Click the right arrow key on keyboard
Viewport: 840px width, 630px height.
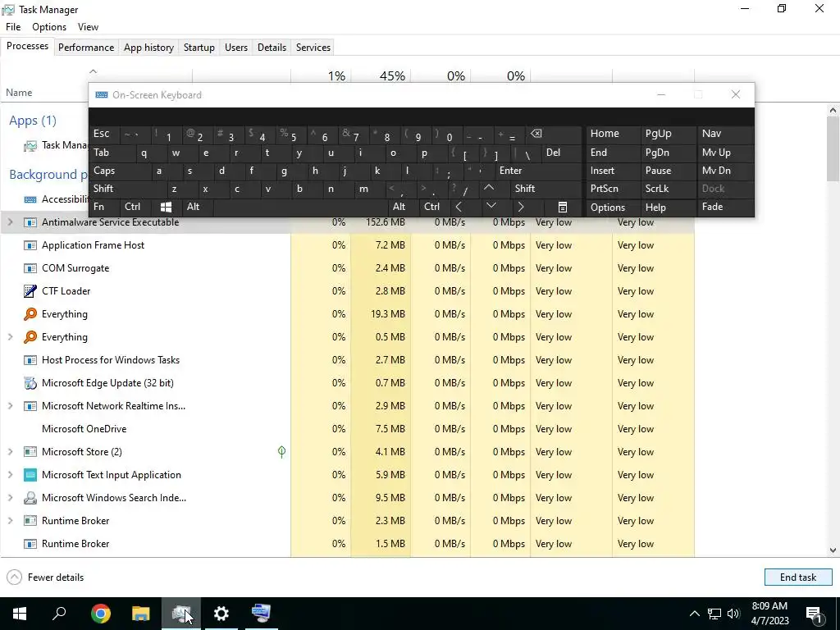pyautogui.click(x=520, y=207)
